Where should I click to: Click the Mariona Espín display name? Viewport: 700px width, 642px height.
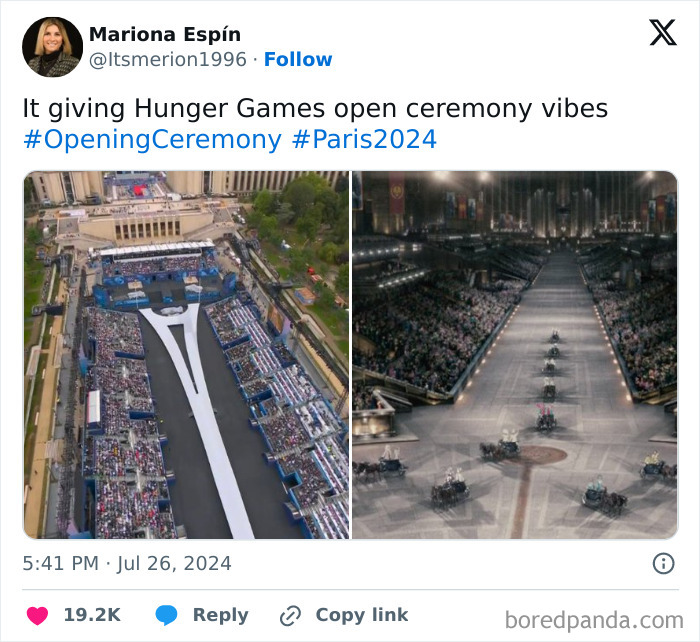[x=165, y=34]
